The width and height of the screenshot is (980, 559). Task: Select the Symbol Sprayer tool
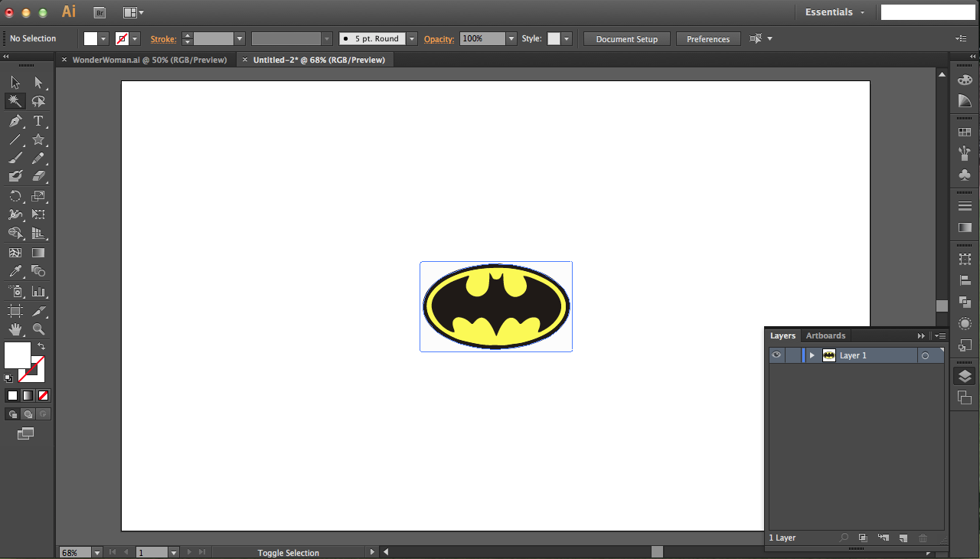(15, 292)
